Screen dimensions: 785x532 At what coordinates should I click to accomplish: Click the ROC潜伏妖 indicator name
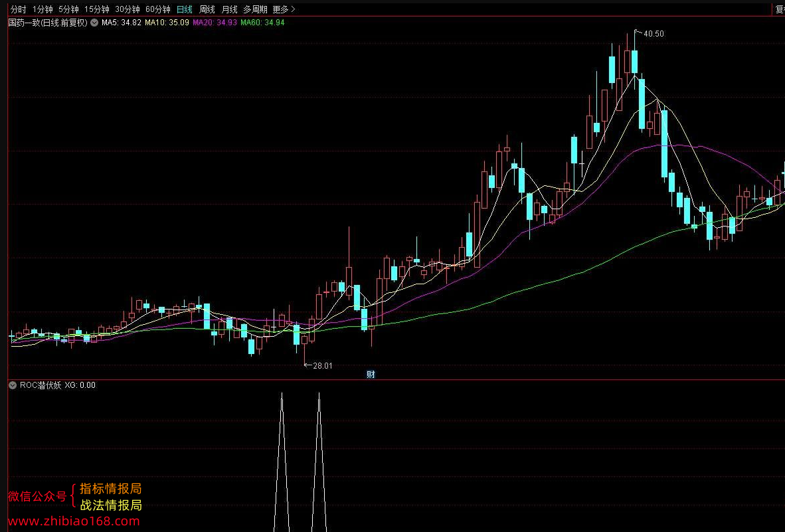point(41,385)
